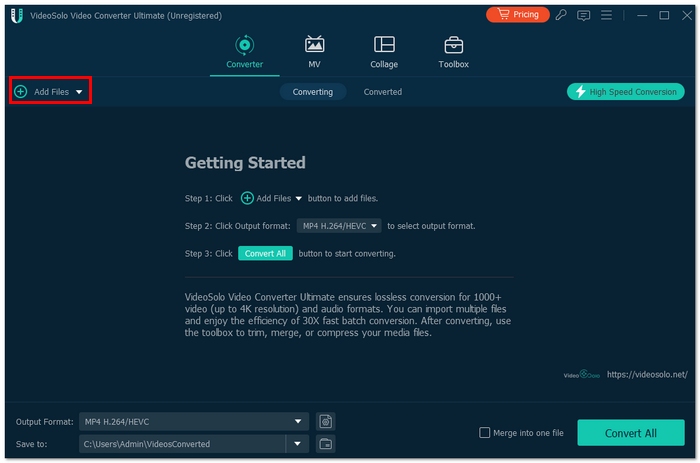The width and height of the screenshot is (700, 463).
Task: Click the Pricing cart button
Action: (517, 15)
